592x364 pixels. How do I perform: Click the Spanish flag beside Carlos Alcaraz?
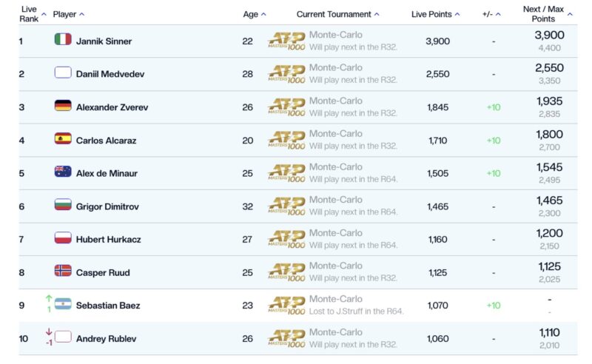pyautogui.click(x=63, y=138)
